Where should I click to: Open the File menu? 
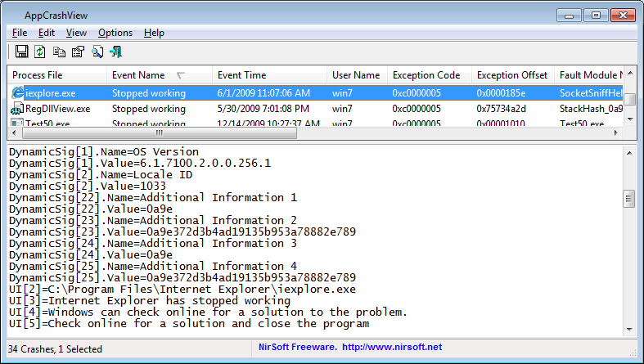click(x=20, y=33)
